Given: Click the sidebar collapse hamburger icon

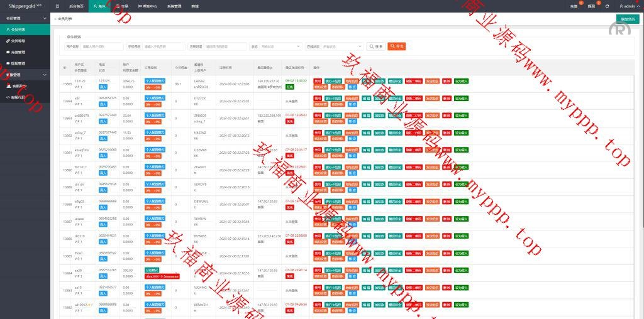Looking at the screenshot, I should [57, 6].
